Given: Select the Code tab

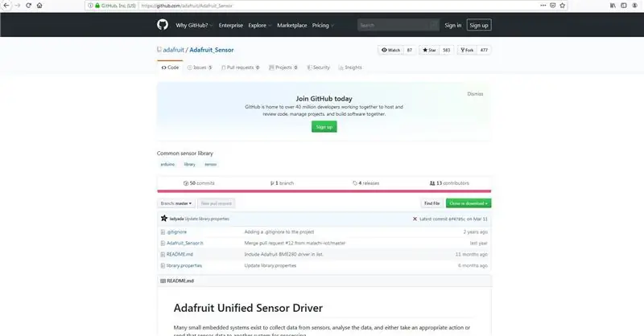Looking at the screenshot, I should coord(170,68).
